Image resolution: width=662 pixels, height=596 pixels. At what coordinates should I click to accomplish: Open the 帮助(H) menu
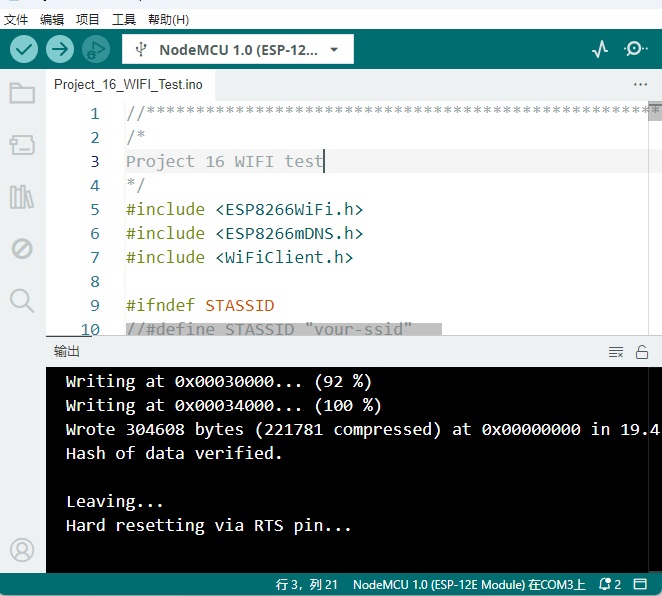click(168, 19)
